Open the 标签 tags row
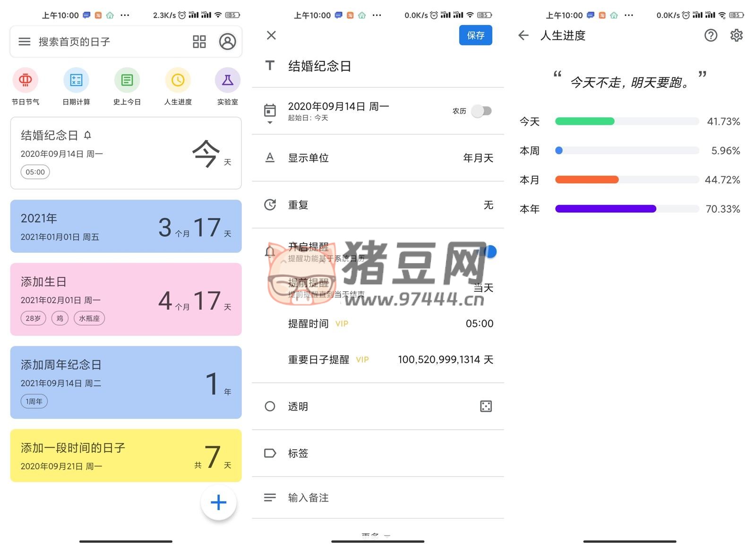 378,453
